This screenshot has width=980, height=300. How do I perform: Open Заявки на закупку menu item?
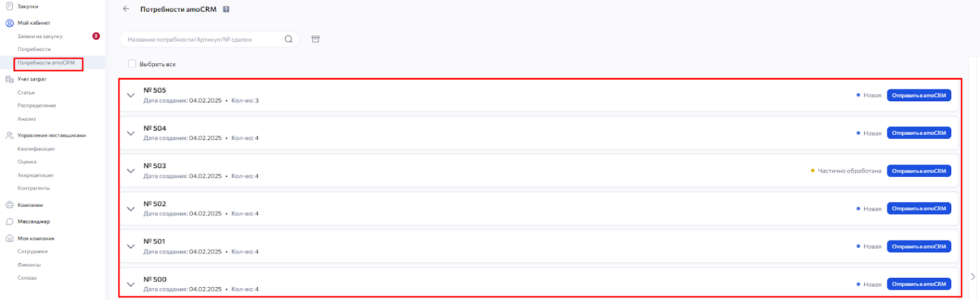[x=40, y=36]
